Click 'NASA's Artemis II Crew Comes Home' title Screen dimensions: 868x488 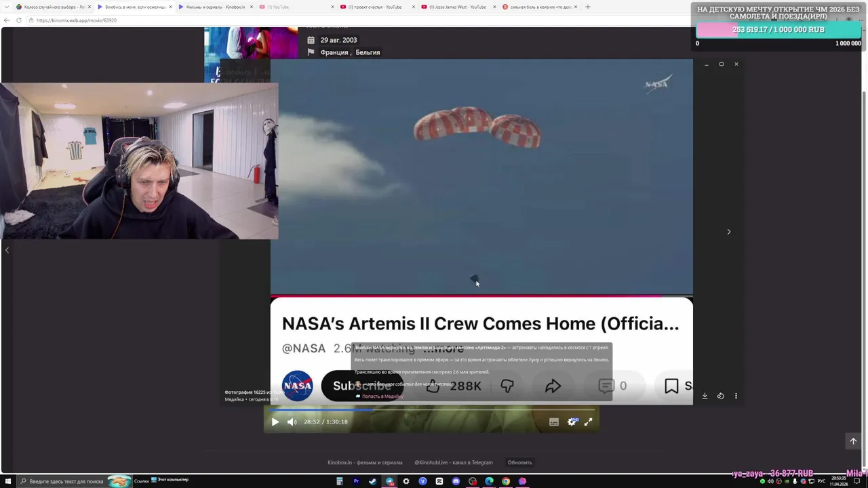coord(480,324)
